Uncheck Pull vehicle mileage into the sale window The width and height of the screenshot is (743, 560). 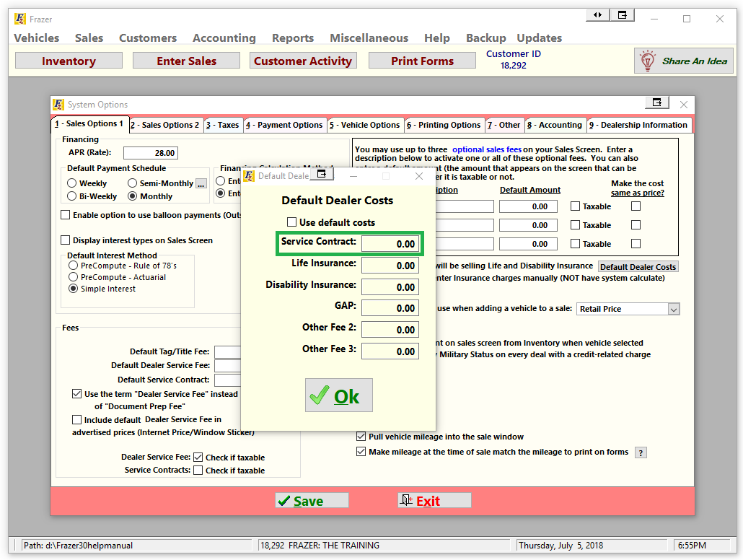pos(361,437)
